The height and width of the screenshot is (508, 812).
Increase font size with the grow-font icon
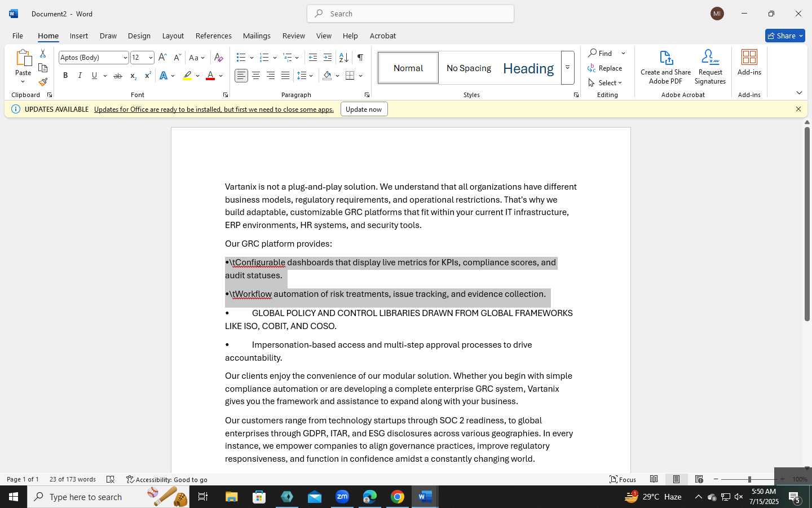[162, 58]
